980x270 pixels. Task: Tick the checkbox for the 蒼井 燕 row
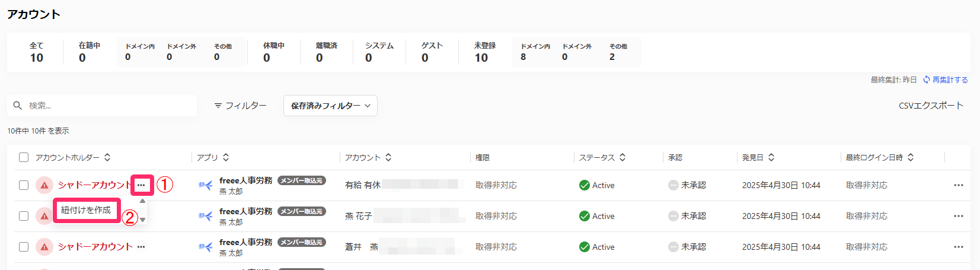tap(24, 247)
